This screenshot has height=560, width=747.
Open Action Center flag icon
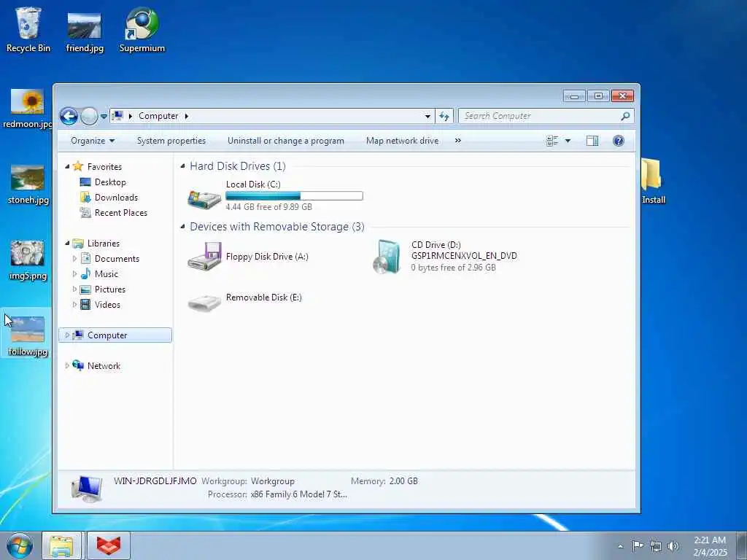pos(637,546)
